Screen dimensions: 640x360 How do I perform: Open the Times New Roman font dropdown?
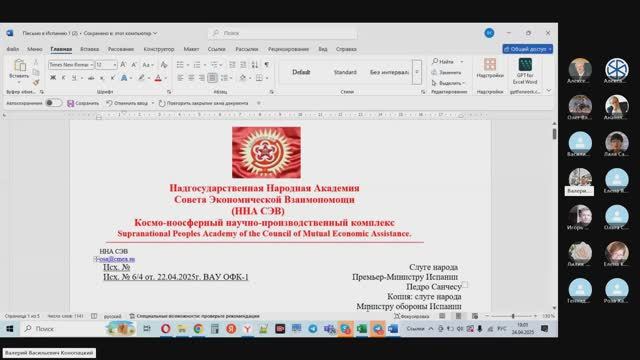[x=91, y=65]
